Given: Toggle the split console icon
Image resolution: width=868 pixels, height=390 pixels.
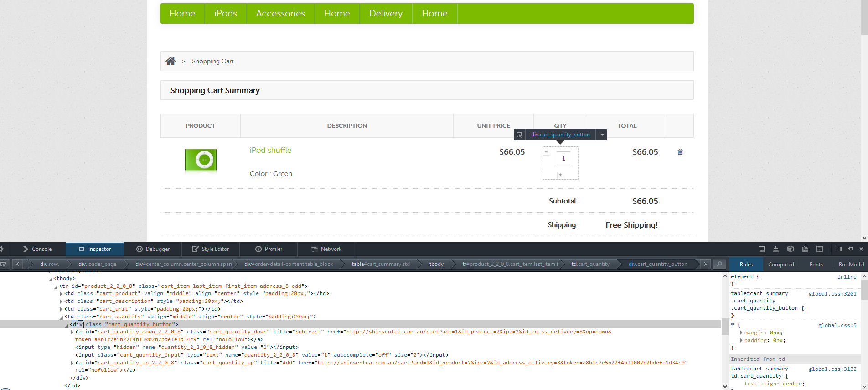Looking at the screenshot, I should coord(761,249).
